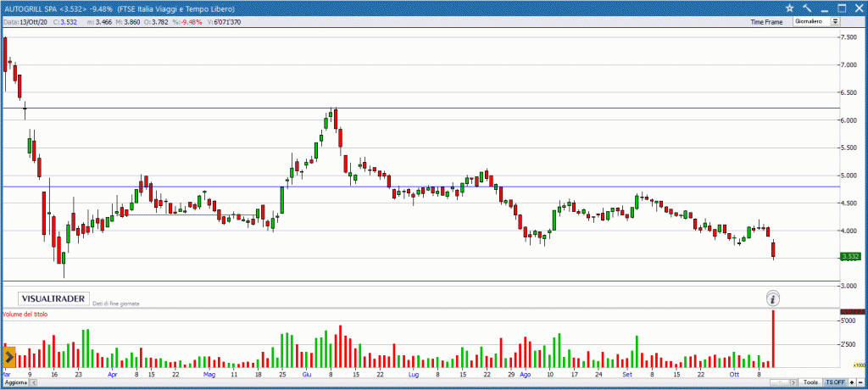
Task: Click the closing price C: 3.532 value
Action: 64,22
